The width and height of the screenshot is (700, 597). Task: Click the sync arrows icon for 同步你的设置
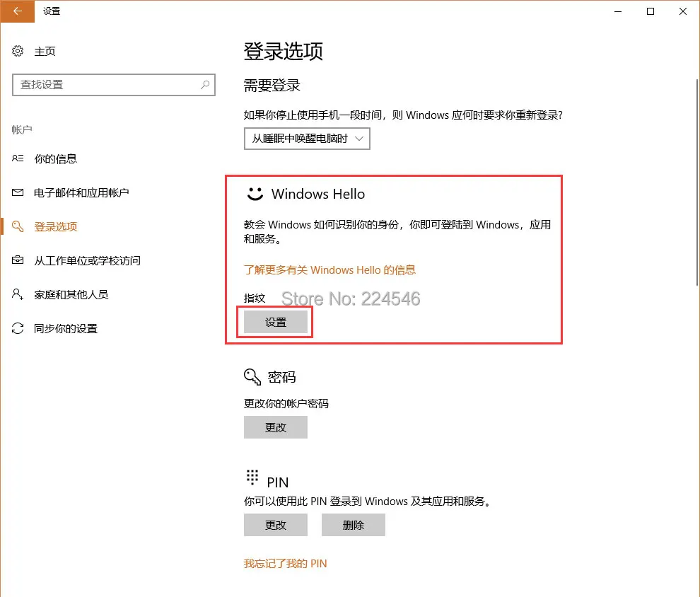[18, 329]
